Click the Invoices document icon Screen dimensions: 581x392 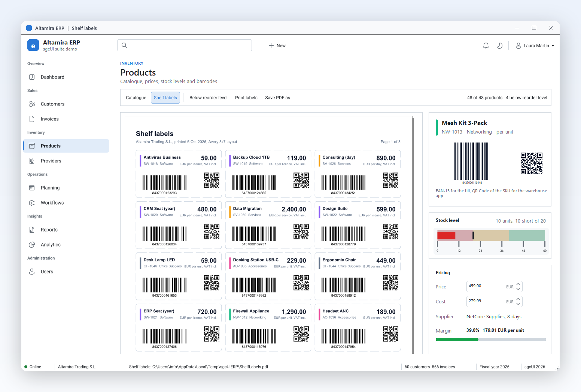(x=32, y=119)
